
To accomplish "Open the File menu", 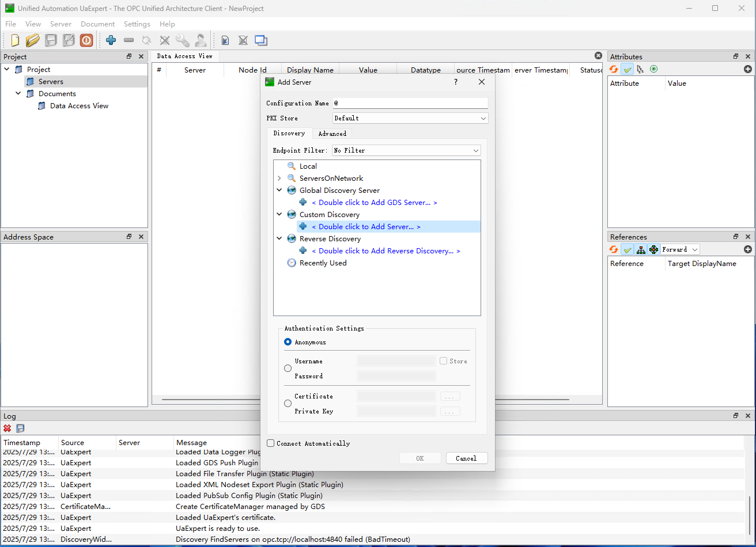I will (x=10, y=24).
